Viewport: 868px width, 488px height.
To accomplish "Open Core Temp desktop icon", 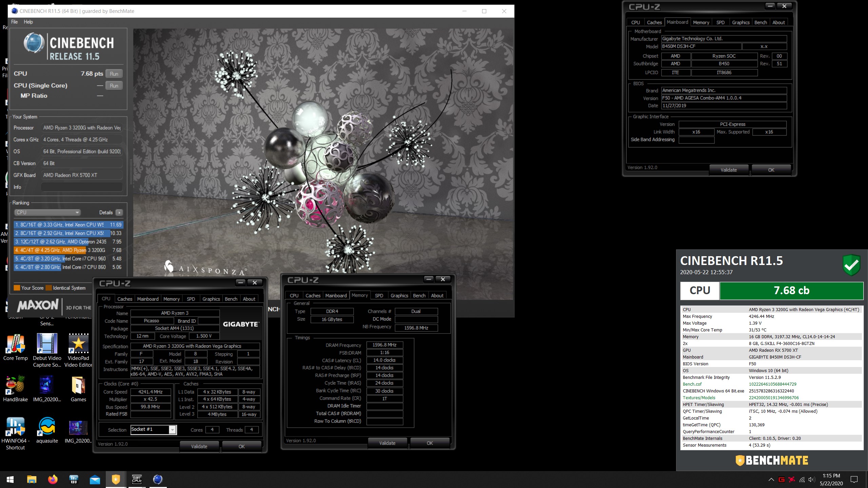I will coord(15,347).
